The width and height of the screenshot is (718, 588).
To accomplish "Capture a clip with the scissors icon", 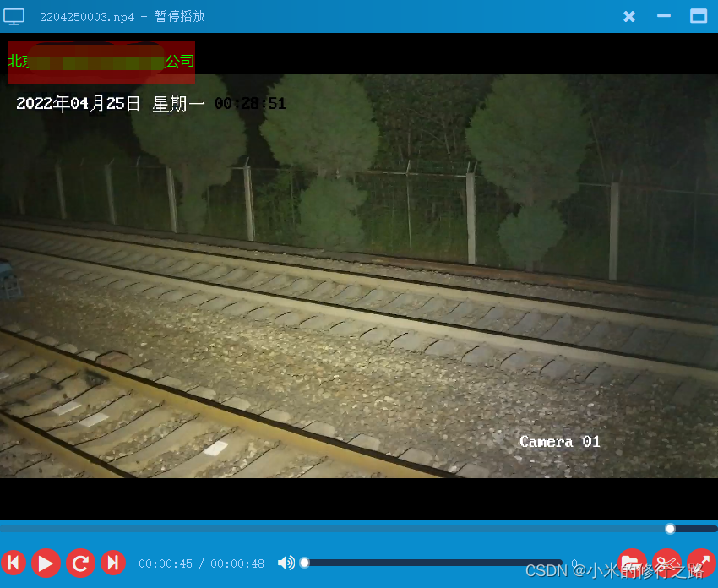I will coord(666,563).
